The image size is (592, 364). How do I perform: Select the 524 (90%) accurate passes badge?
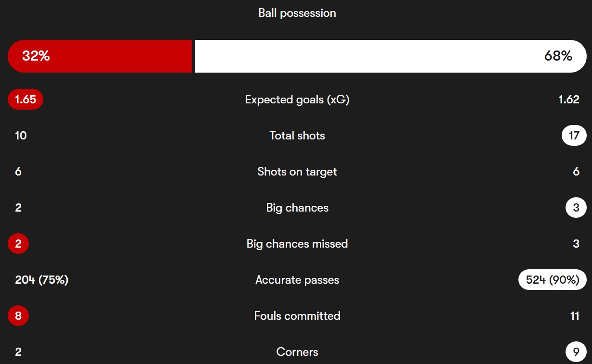[x=553, y=280]
